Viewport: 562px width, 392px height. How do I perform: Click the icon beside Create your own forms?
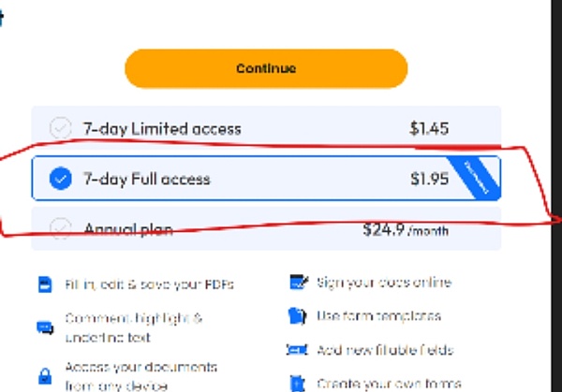click(x=299, y=383)
